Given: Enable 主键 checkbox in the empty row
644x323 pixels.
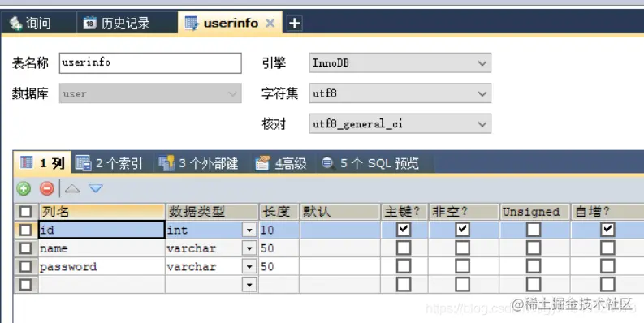Looking at the screenshot, I should coord(404,284).
